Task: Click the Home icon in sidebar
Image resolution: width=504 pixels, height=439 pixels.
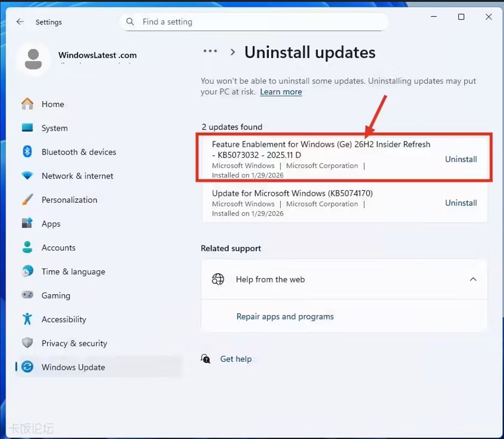Action: 27,104
